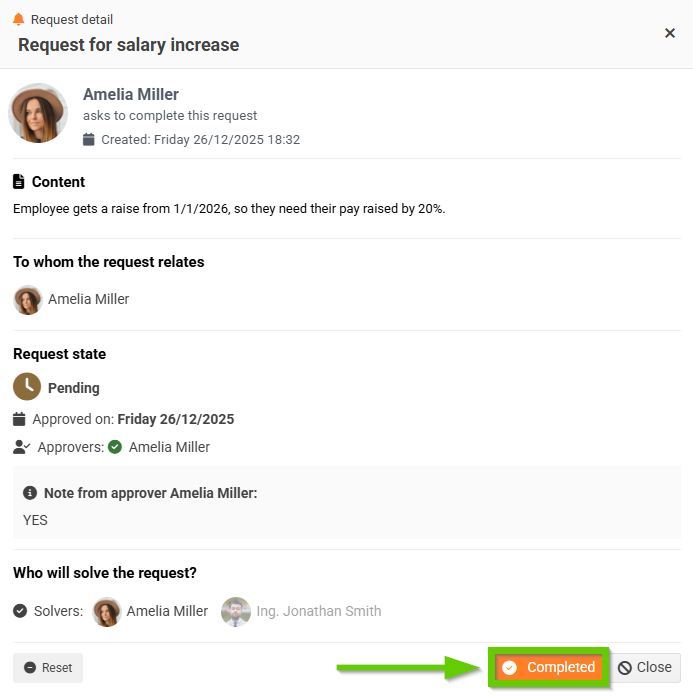Click the check circle icon beside Solvers

coord(20,611)
